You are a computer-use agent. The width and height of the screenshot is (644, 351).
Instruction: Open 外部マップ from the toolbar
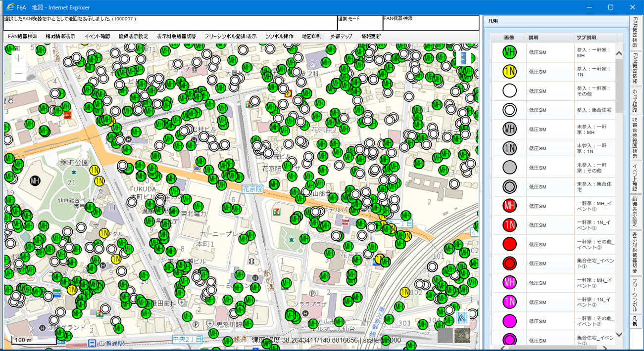point(342,37)
